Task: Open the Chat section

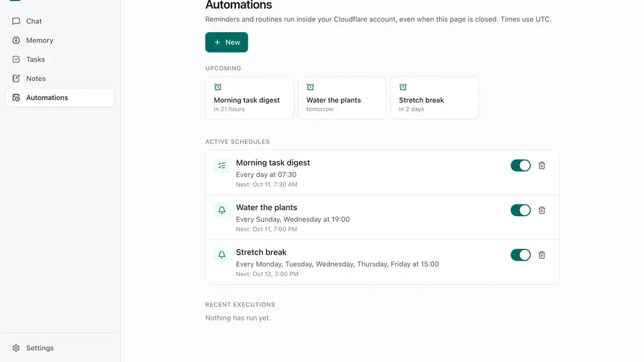Action: click(60, 21)
